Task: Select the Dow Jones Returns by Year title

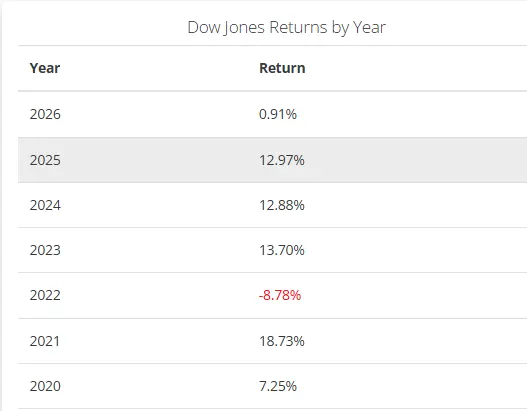Action: [286, 28]
